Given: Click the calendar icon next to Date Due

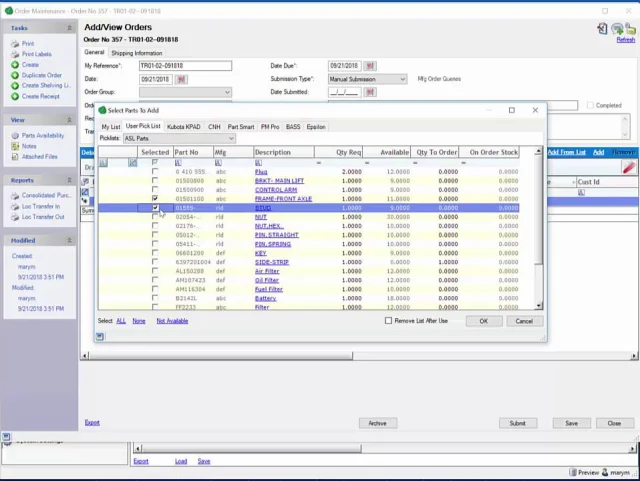Looking at the screenshot, I should pyautogui.click(x=370, y=66).
